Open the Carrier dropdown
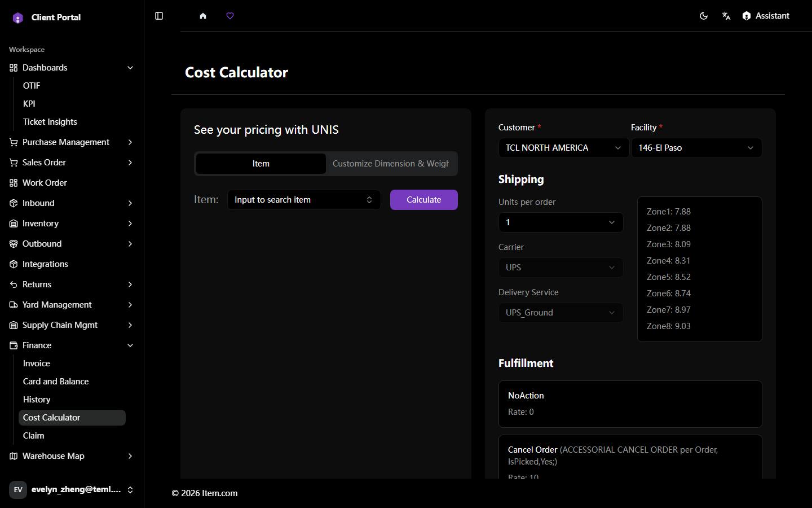The width and height of the screenshot is (812, 508). coord(561,268)
